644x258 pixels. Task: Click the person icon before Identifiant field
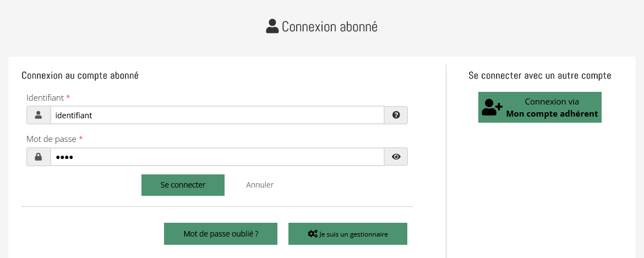pyautogui.click(x=39, y=115)
